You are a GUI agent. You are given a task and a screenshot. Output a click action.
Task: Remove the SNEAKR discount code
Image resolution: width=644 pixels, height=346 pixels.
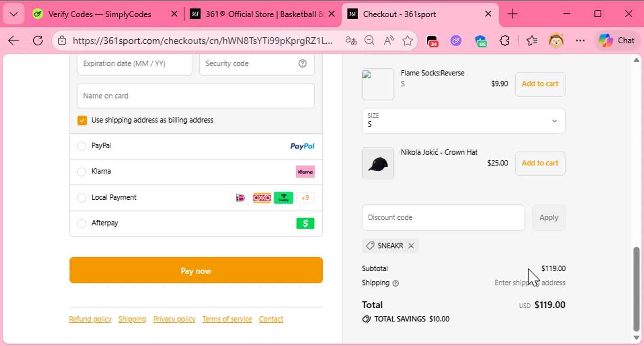[x=411, y=246]
